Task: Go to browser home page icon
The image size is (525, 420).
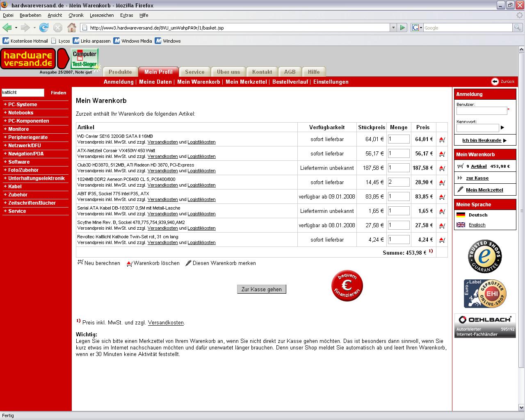Action: click(72, 27)
